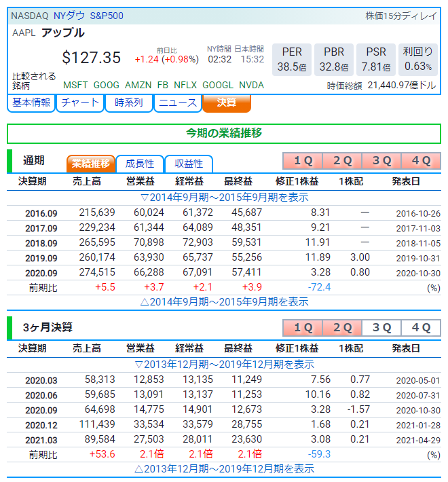
Task: Click the MSFT comparison stock link
Action: [75, 85]
